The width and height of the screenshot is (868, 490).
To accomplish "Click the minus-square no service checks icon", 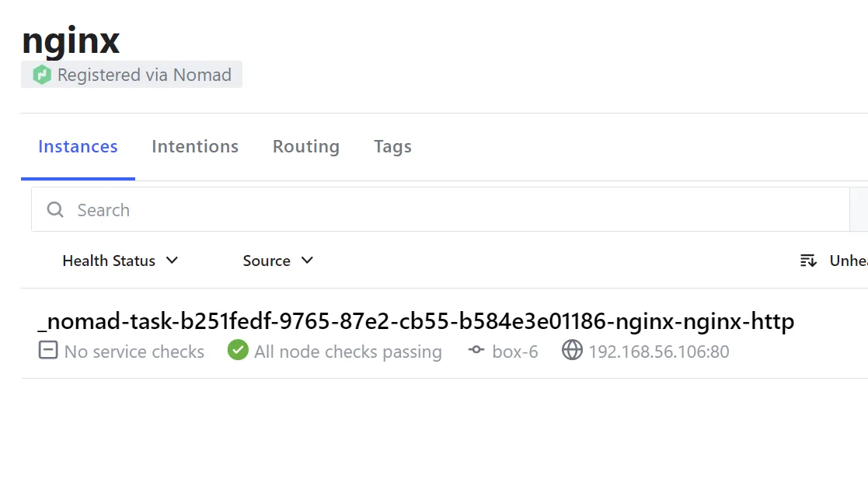I will [x=48, y=351].
